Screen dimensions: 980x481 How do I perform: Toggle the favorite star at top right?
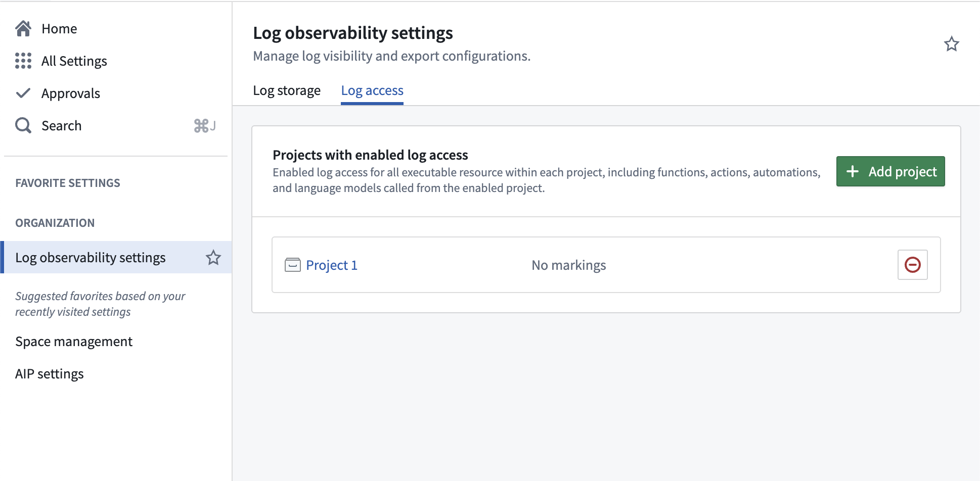[x=952, y=44]
